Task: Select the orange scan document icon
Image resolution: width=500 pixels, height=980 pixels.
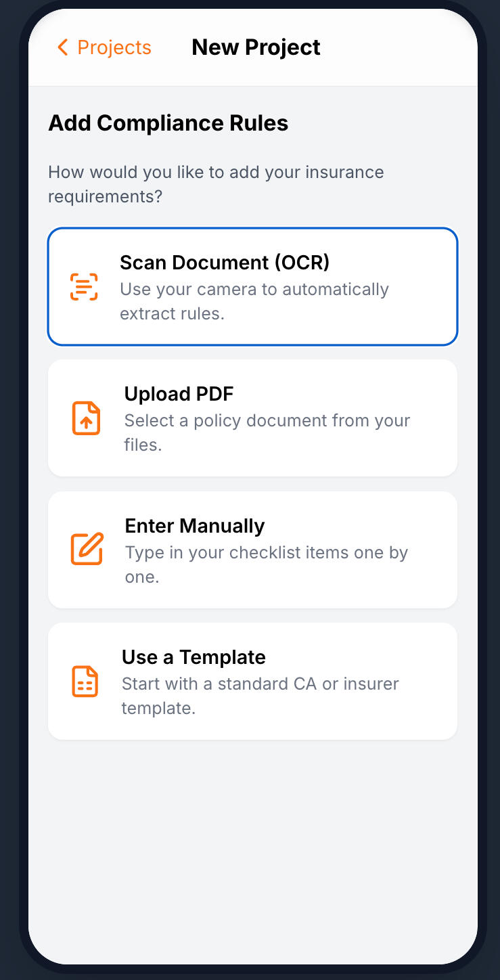Action: coord(84,287)
